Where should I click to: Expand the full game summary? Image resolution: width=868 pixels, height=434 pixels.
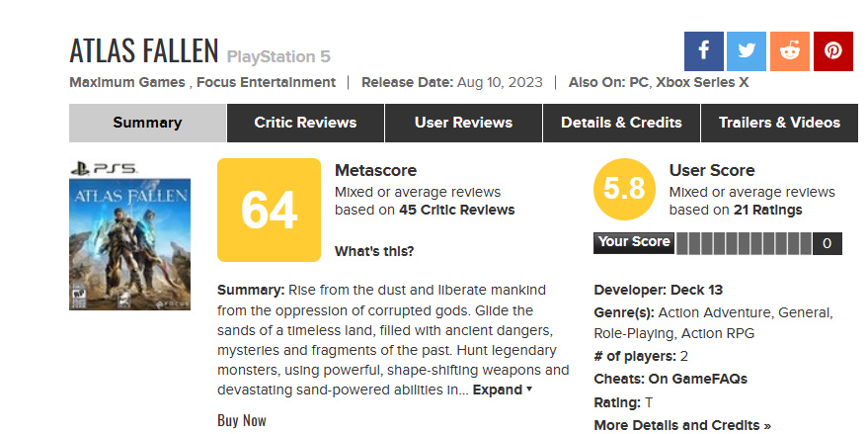pos(502,390)
